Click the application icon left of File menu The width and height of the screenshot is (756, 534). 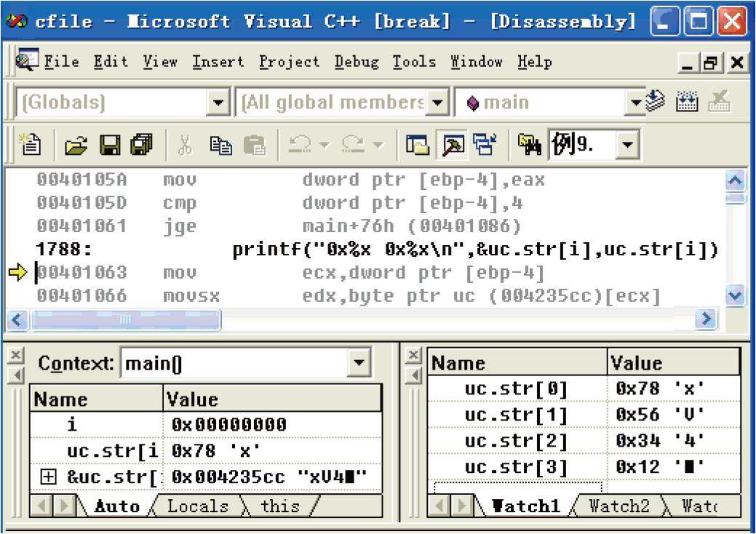(x=26, y=60)
